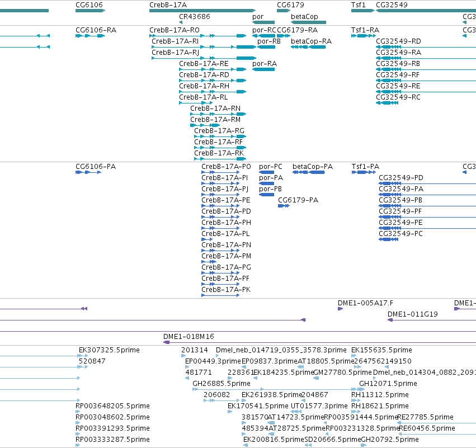Viewport: 476px width, 448px height.
Task: Select the CG6179 gene label
Action: coord(290,5)
